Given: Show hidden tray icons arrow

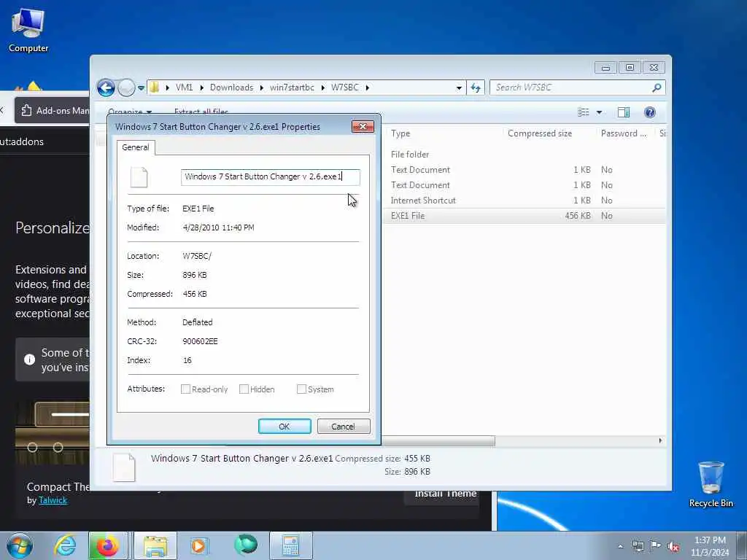Looking at the screenshot, I should click(620, 546).
